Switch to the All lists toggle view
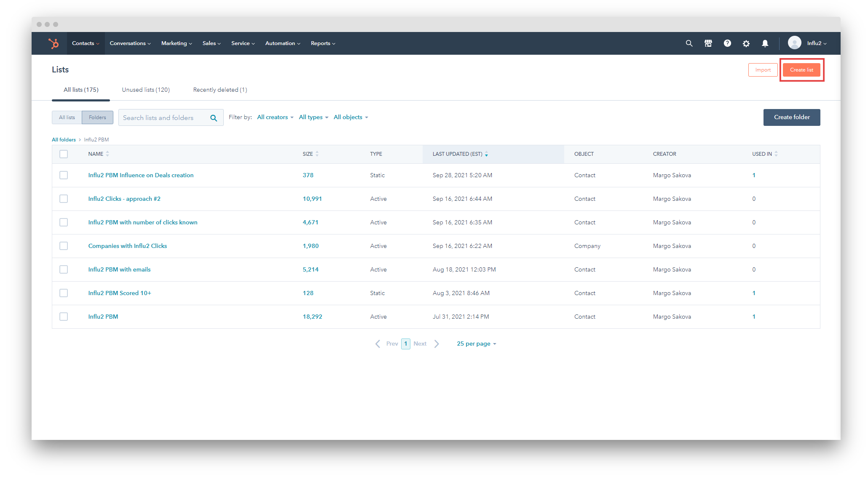 point(67,117)
